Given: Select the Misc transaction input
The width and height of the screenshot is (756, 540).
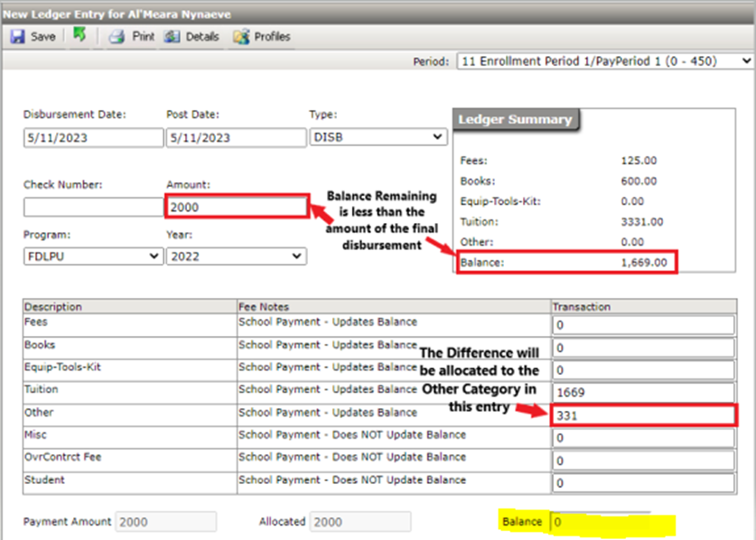Looking at the screenshot, I should click(641, 438).
